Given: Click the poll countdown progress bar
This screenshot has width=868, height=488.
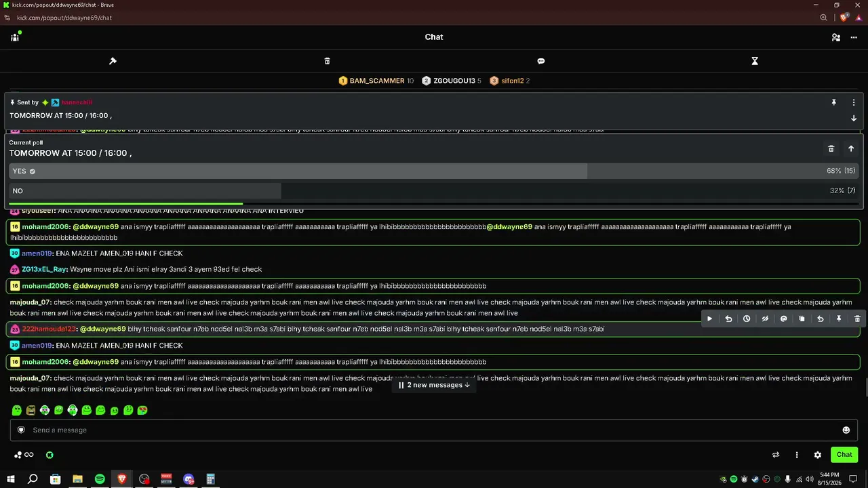Looking at the screenshot, I should pyautogui.click(x=434, y=203).
